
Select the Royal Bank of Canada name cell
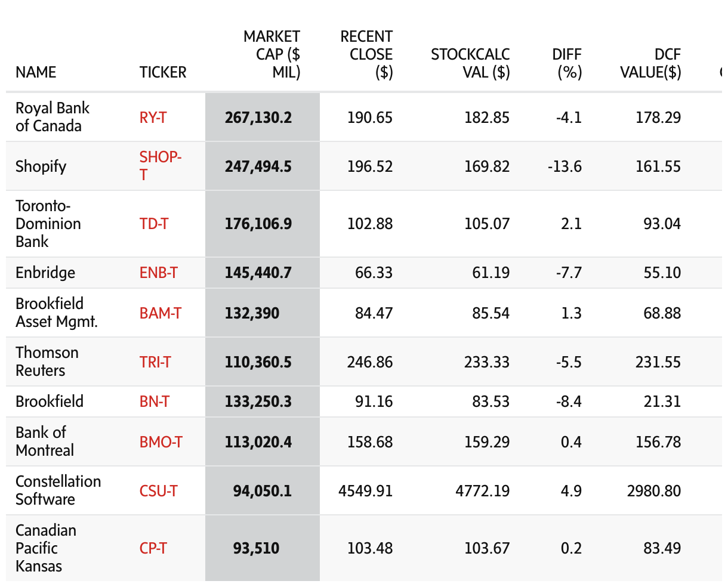(x=52, y=117)
